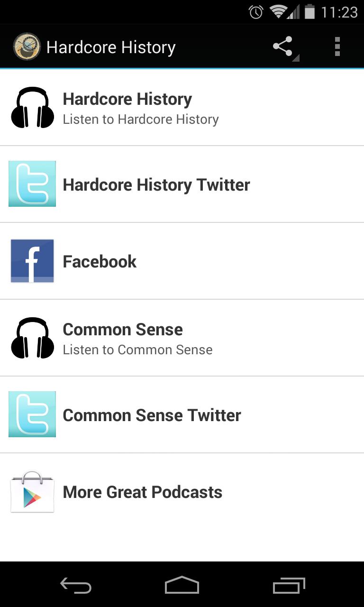Open the Hardcore History Twitter entry
The image size is (364, 607).
pyautogui.click(x=156, y=184)
